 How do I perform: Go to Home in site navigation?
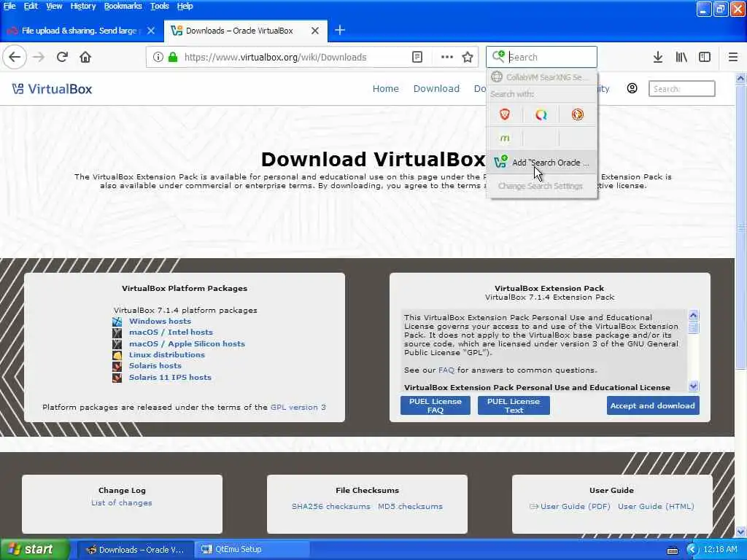385,88
